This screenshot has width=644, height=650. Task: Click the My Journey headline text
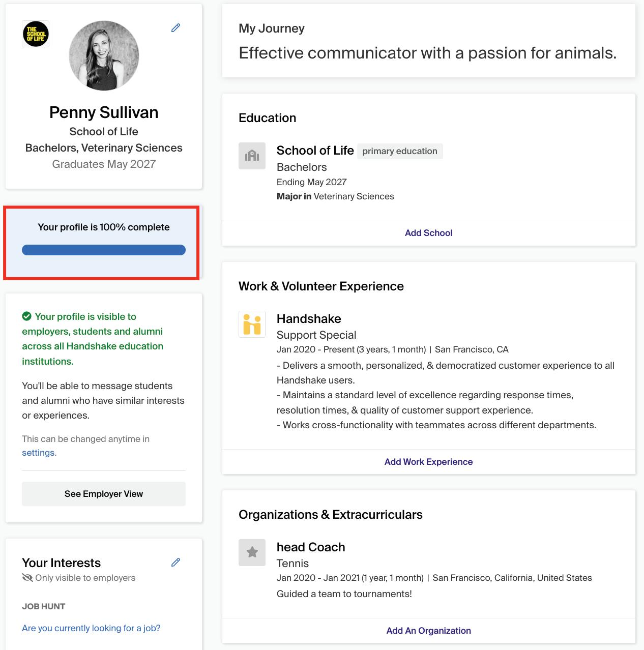pyautogui.click(x=427, y=53)
